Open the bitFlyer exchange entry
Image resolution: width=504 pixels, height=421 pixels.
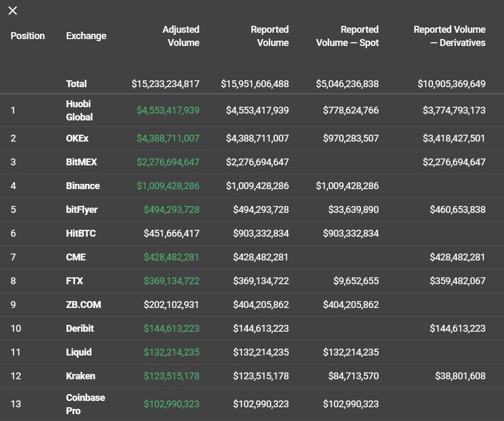(x=81, y=210)
